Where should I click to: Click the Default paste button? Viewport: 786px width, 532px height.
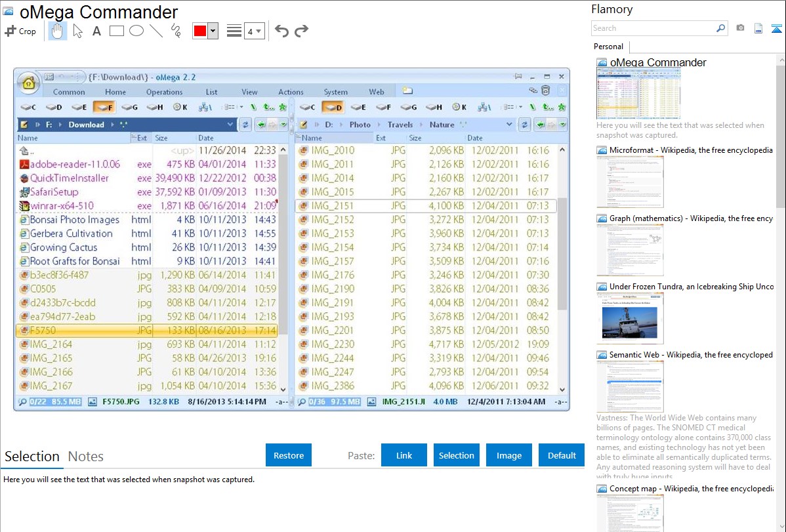pos(562,455)
